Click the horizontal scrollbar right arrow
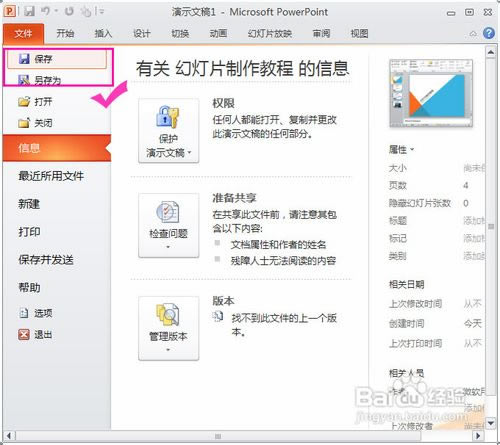The height and width of the screenshot is (445, 500). 479,436
